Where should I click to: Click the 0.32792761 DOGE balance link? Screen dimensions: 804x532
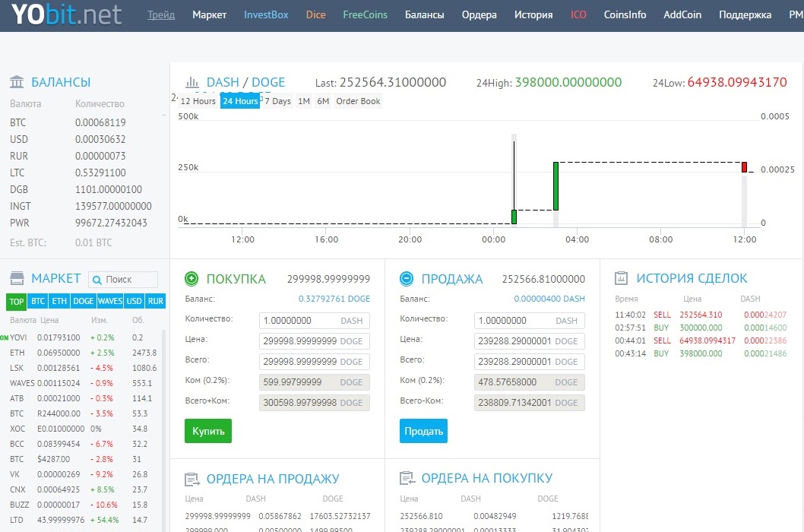tap(334, 299)
